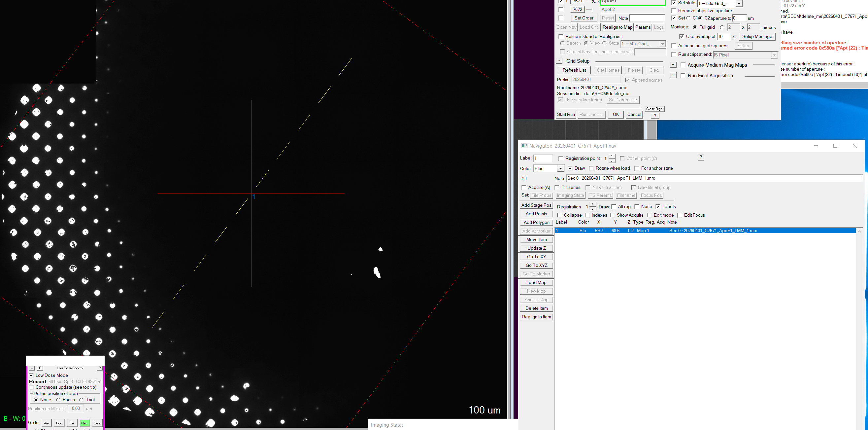Go to Search area button
868x430 pixels.
pos(97,423)
